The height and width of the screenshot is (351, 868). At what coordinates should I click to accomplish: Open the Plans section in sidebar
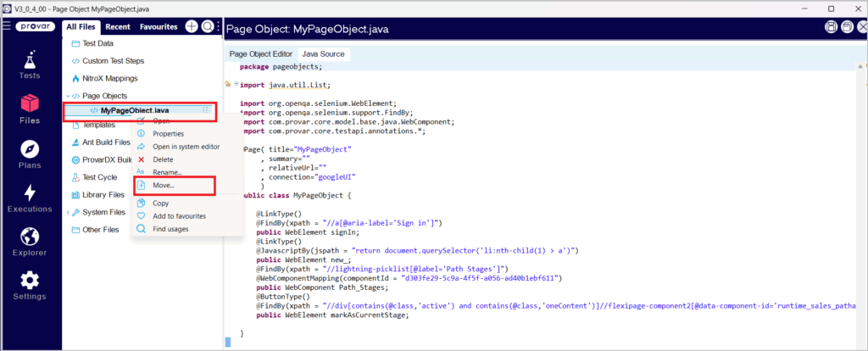(x=30, y=154)
